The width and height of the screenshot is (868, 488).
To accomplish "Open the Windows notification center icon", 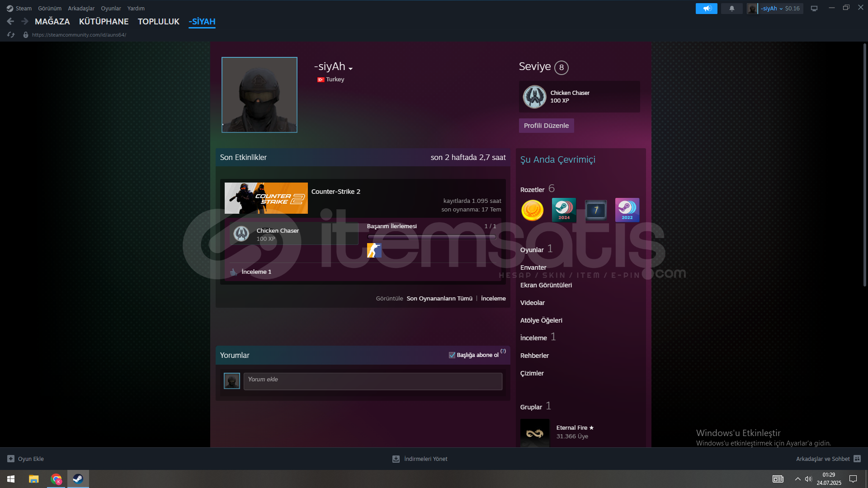I will [x=853, y=479].
